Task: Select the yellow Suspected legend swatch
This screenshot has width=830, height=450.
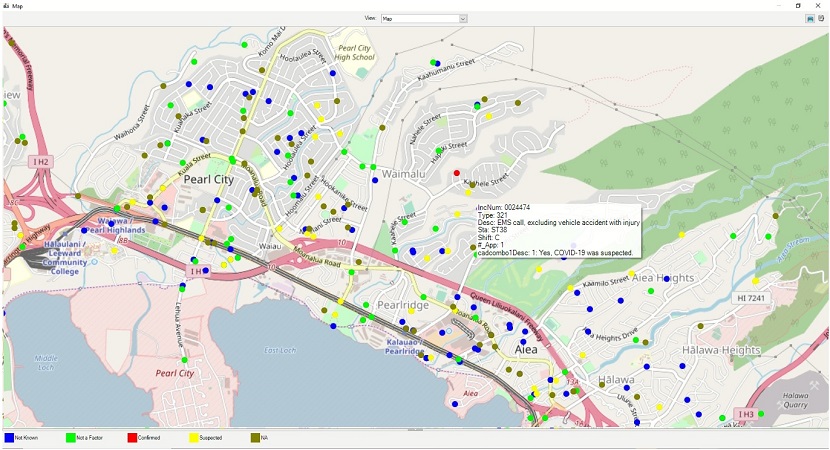Action: [194, 438]
